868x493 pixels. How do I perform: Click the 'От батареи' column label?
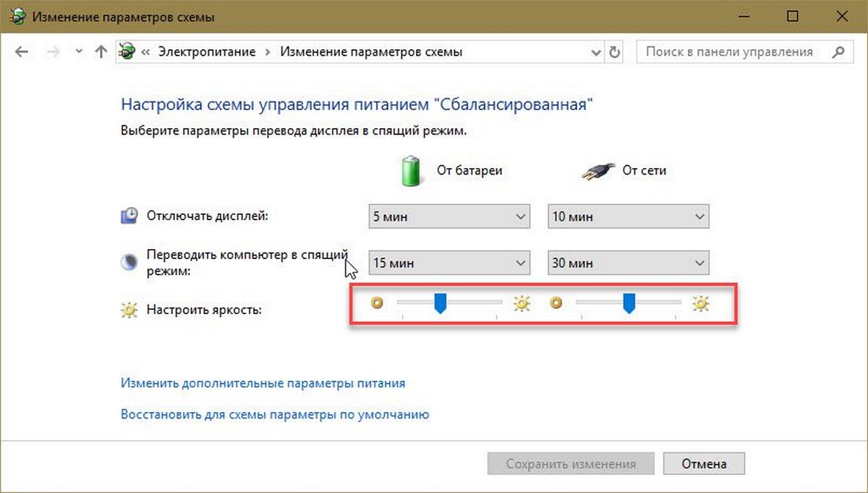click(469, 171)
